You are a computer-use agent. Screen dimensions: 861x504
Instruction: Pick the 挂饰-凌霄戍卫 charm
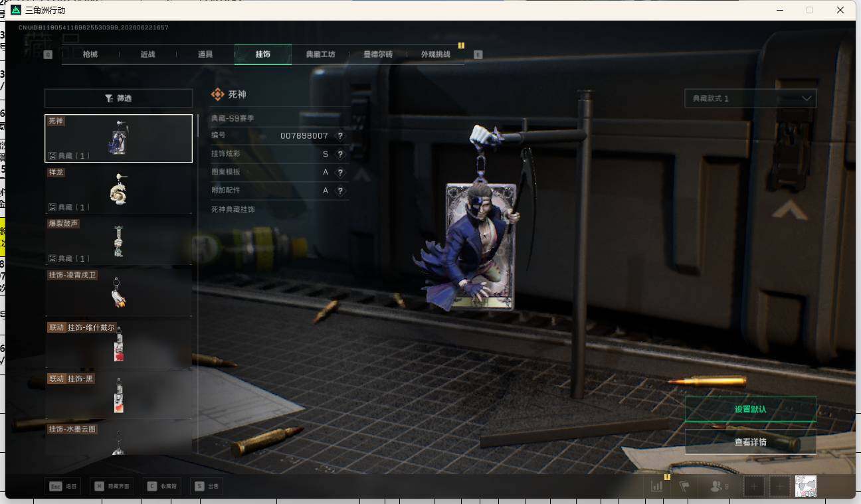click(118, 292)
